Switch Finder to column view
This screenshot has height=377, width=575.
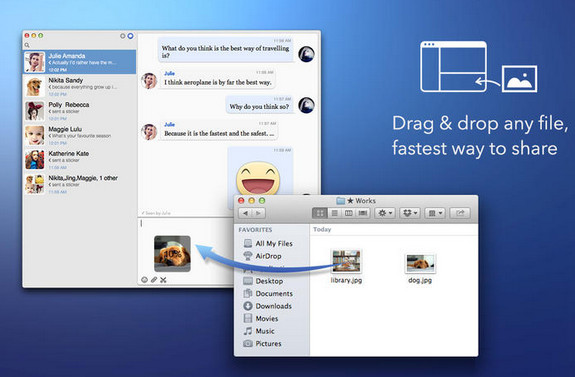[349, 213]
